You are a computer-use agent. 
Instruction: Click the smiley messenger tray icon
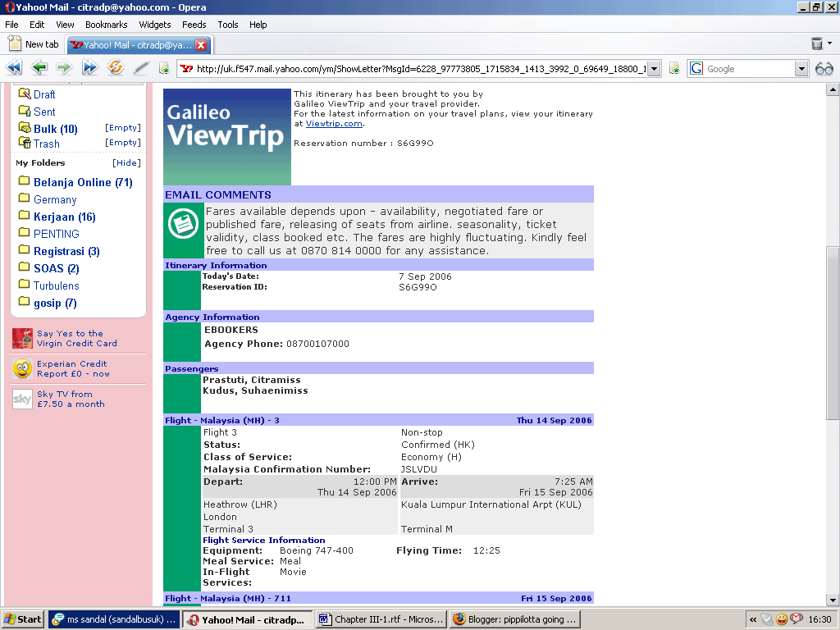tap(782, 619)
